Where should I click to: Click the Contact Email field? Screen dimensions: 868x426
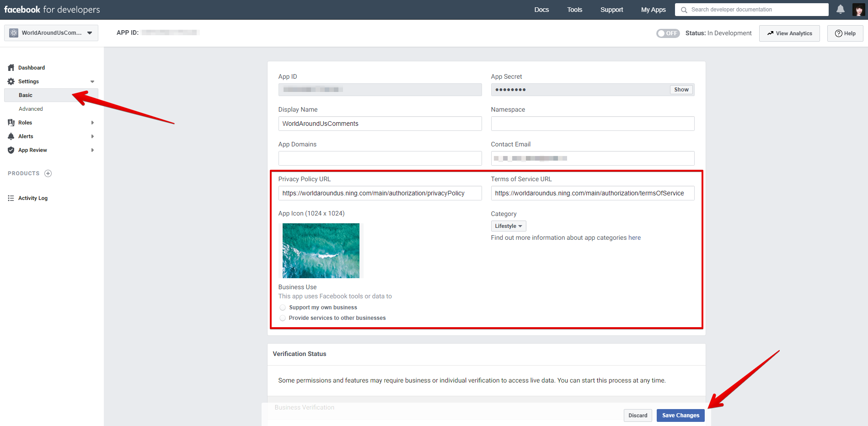tap(593, 158)
